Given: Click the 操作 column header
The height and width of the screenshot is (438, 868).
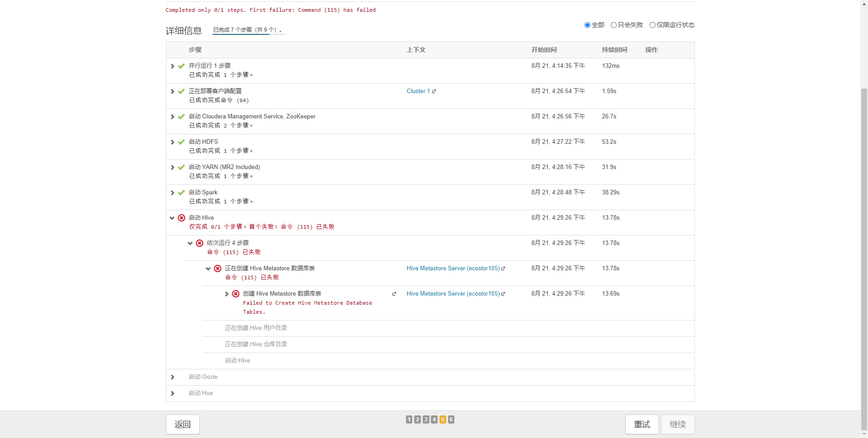Looking at the screenshot, I should pos(651,50).
